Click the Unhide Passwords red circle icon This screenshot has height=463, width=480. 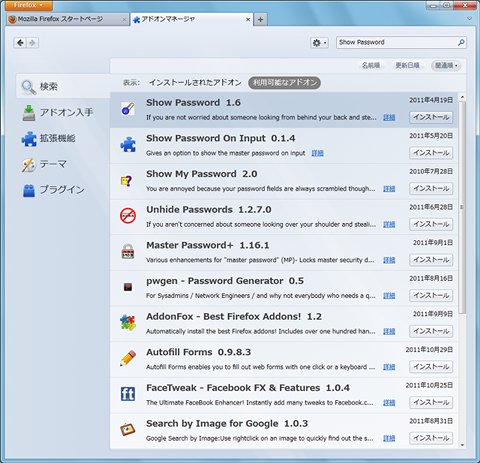(128, 216)
